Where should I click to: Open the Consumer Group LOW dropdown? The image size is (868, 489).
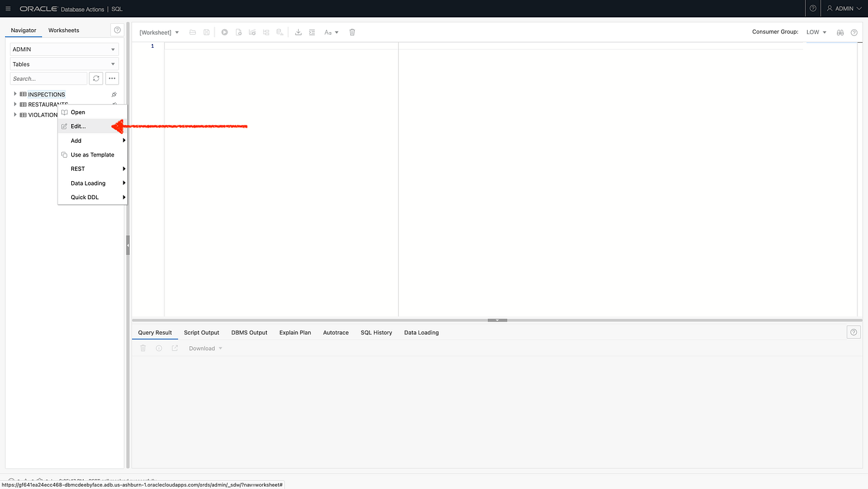[817, 32]
